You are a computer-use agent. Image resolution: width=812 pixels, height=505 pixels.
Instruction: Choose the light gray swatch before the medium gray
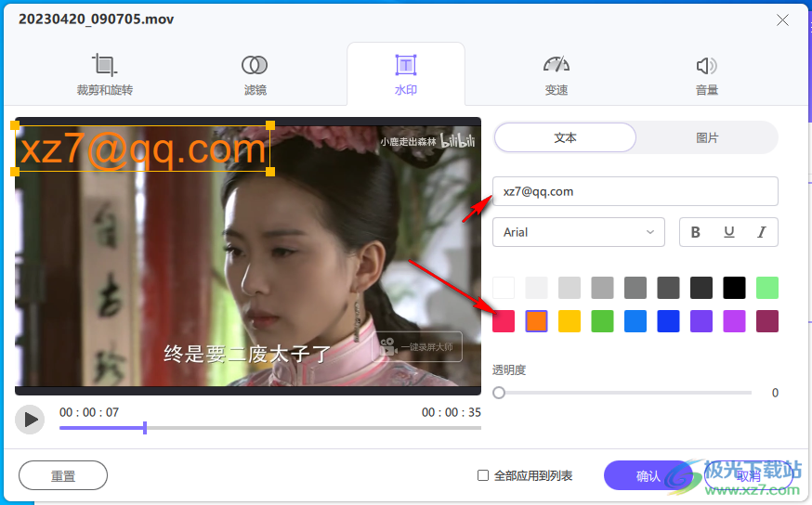coord(570,288)
